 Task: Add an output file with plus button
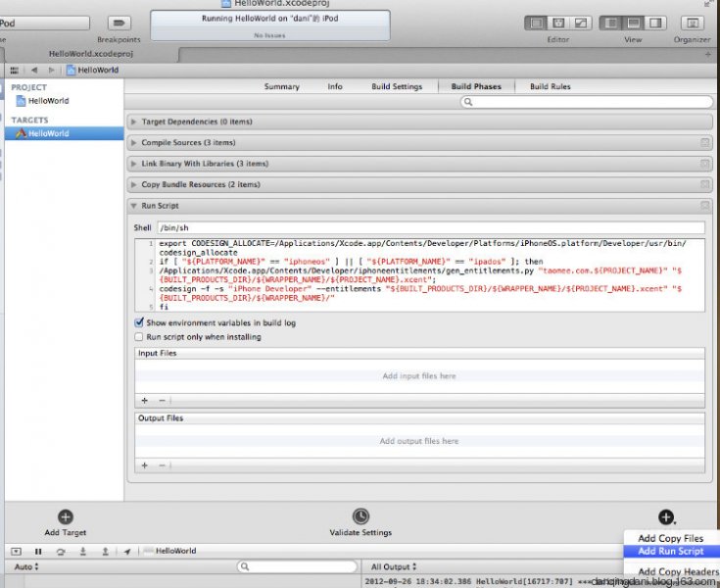coord(145,465)
